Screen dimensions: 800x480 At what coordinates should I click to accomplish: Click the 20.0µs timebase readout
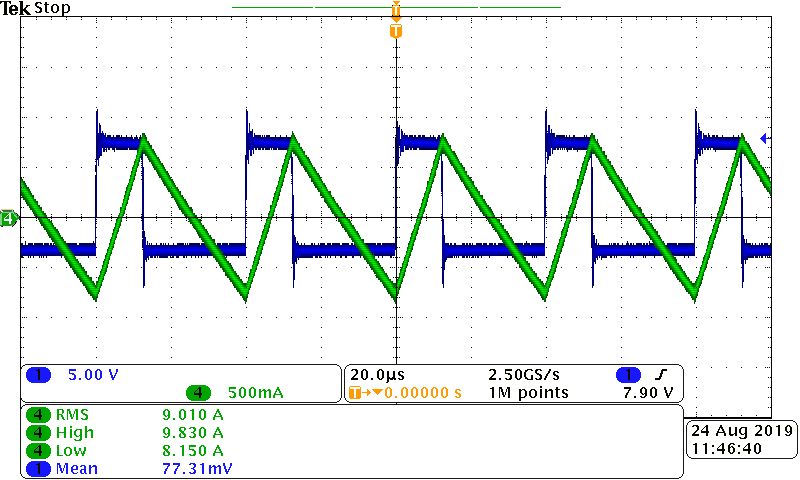[x=378, y=375]
